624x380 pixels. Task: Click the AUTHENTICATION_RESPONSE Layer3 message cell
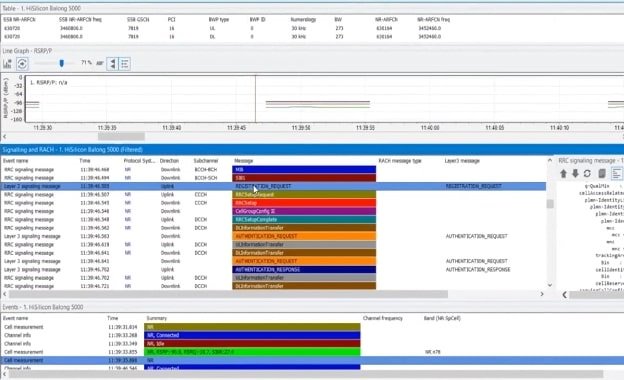tap(478, 269)
